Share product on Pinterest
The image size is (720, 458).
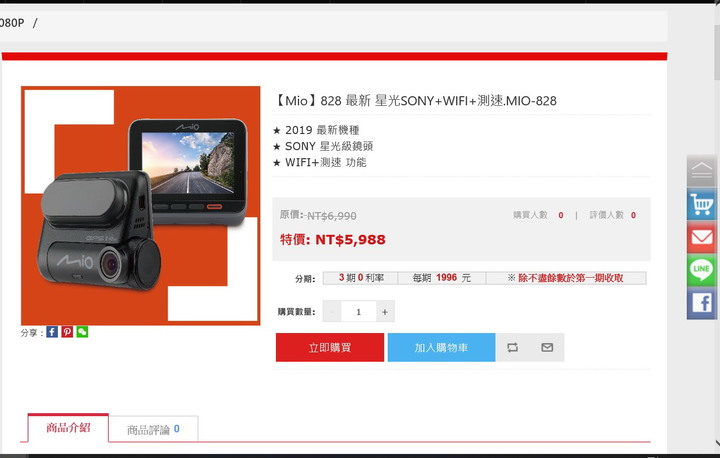(67, 332)
